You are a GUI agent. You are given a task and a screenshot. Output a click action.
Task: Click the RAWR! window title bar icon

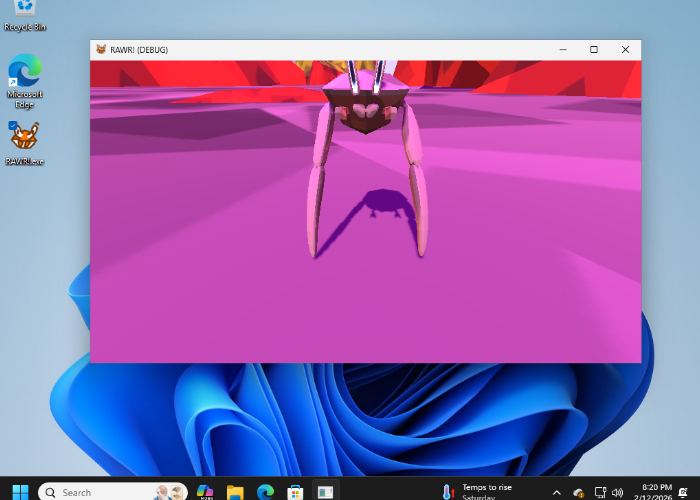(x=101, y=50)
